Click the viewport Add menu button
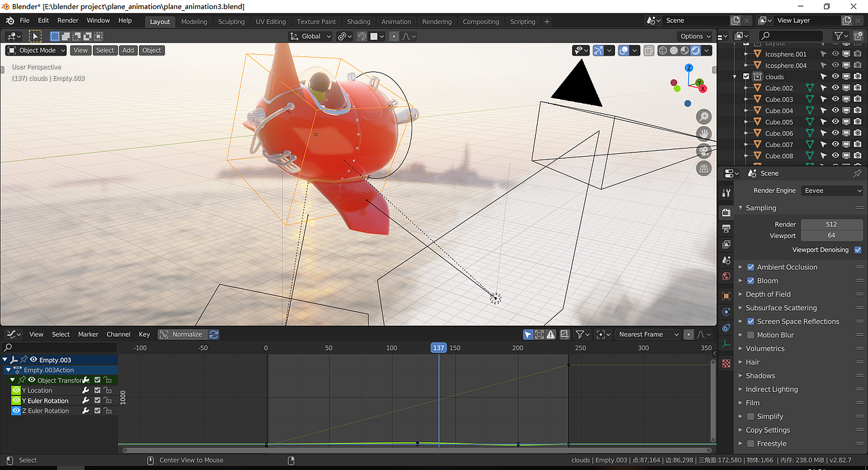This screenshot has width=868, height=470. 128,50
